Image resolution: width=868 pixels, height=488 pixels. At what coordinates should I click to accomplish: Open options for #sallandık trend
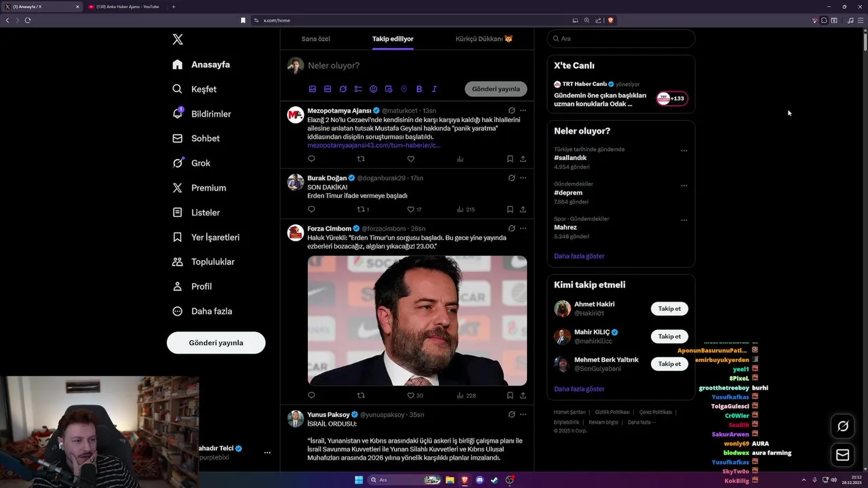684,150
